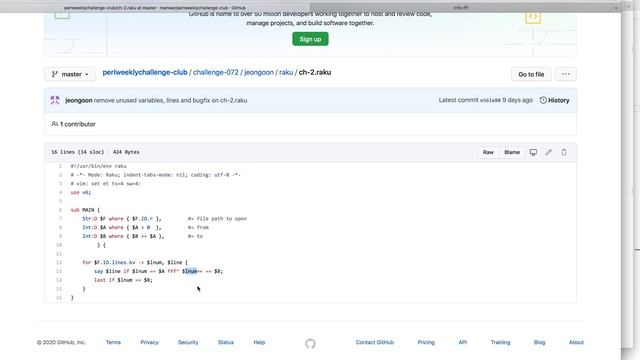Click the desktop monitor icon

(x=533, y=152)
